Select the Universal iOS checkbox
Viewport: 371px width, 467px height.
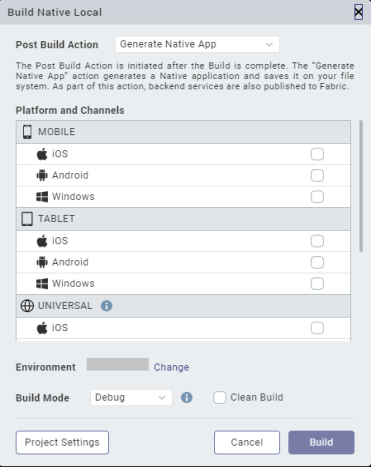tap(317, 328)
